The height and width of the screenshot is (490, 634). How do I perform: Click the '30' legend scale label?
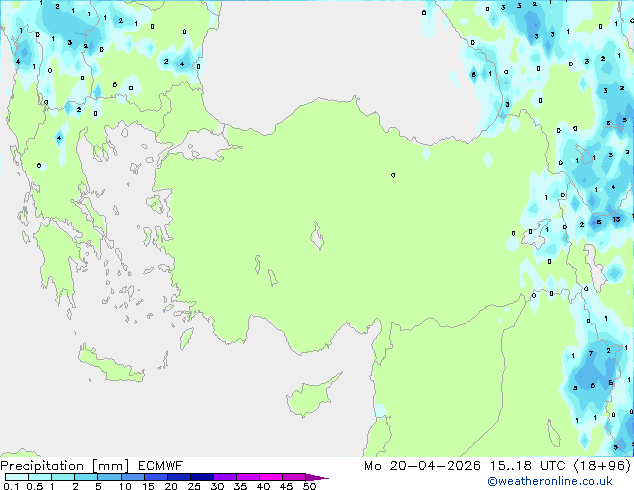pos(217,486)
